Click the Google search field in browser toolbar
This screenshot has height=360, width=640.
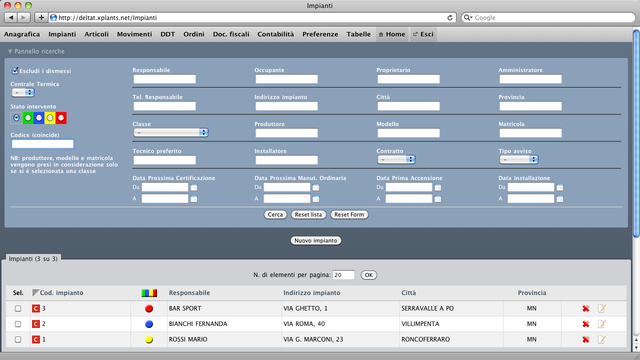(548, 18)
